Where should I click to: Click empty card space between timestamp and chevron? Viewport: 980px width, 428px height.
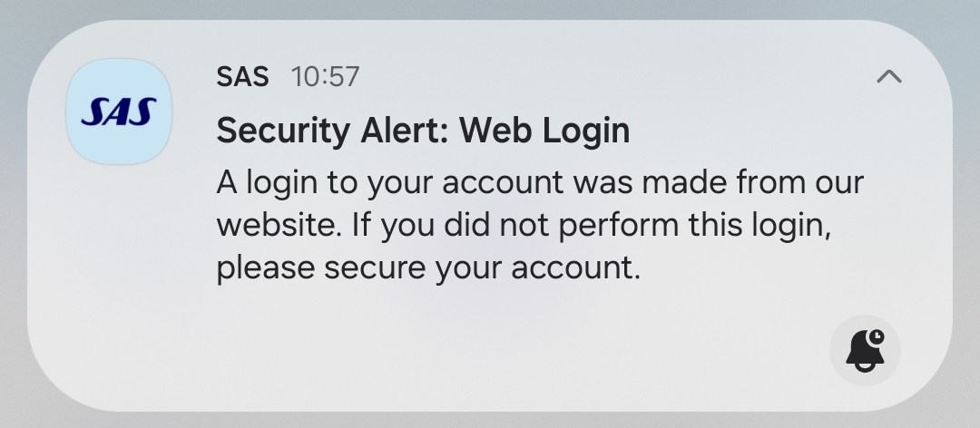click(617, 77)
